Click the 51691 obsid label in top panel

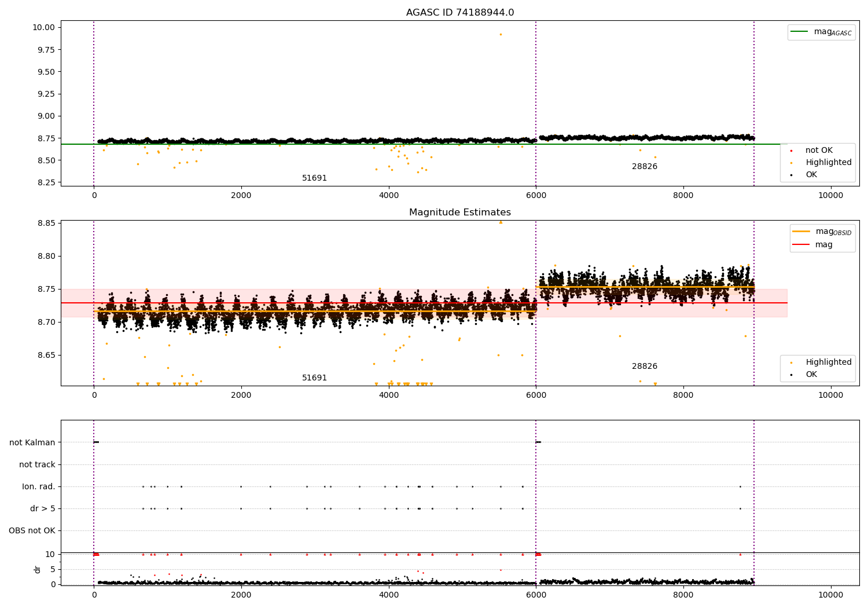tap(314, 178)
